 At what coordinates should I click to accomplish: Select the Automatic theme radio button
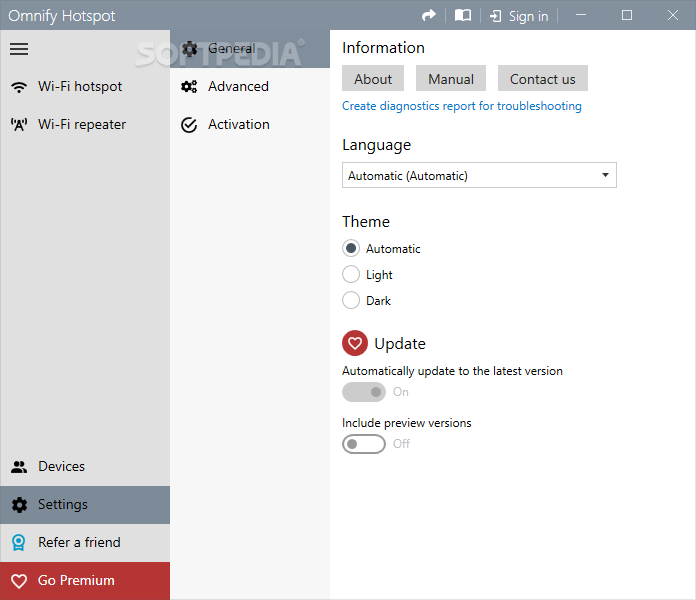point(351,249)
